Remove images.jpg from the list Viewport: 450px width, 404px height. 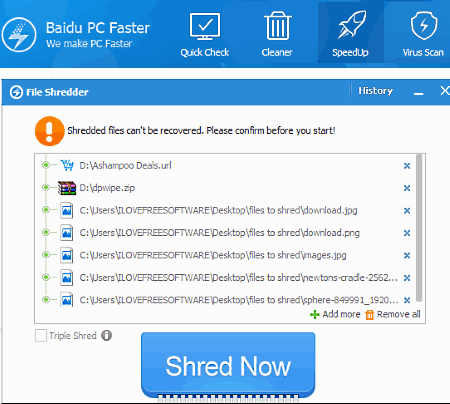point(407,255)
